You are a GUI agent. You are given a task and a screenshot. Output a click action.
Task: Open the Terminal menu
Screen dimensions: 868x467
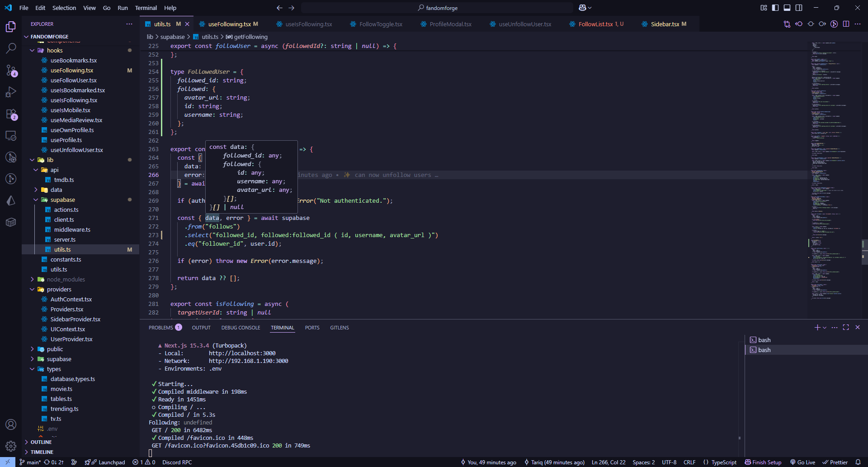coord(146,8)
